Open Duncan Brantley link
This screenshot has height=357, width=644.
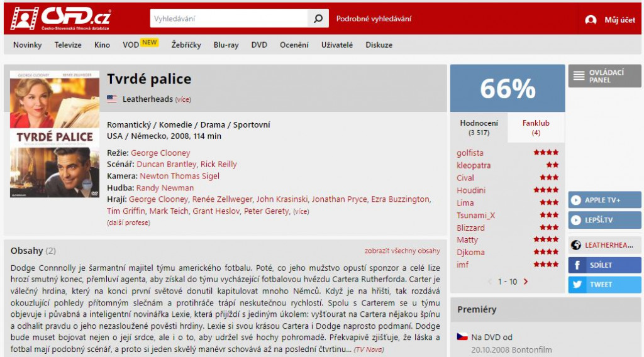(166, 164)
